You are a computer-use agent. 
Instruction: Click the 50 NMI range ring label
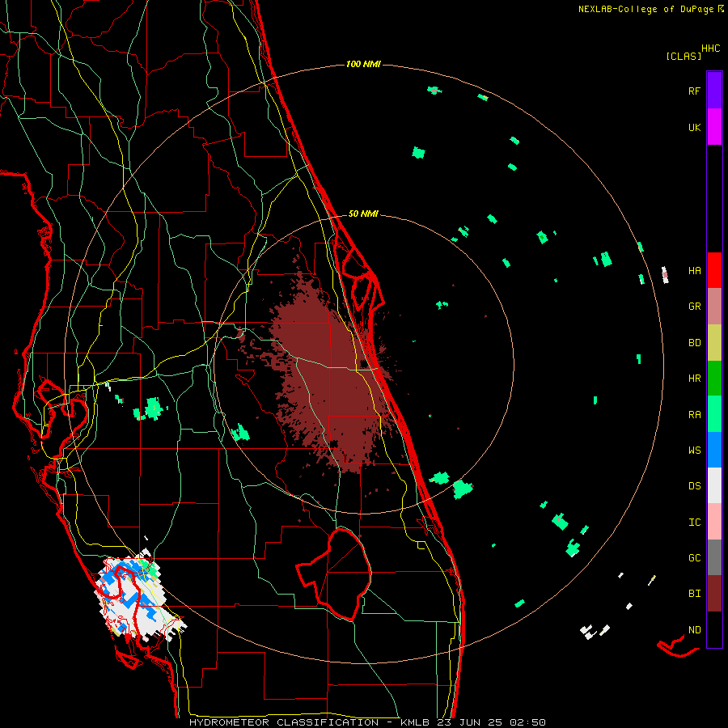coord(363,214)
